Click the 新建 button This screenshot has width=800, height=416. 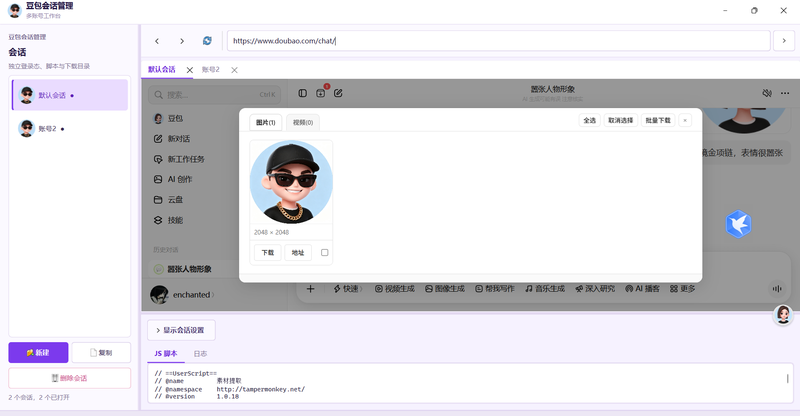pos(38,353)
